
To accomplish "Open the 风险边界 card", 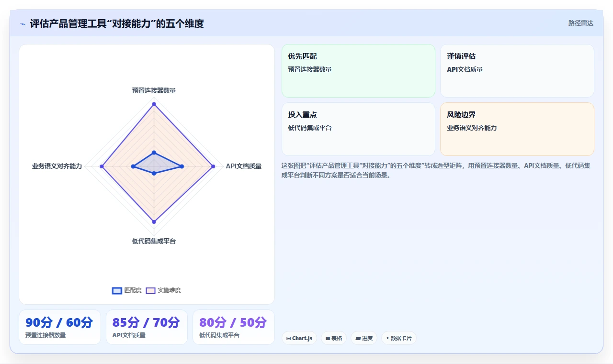I will pos(517,129).
